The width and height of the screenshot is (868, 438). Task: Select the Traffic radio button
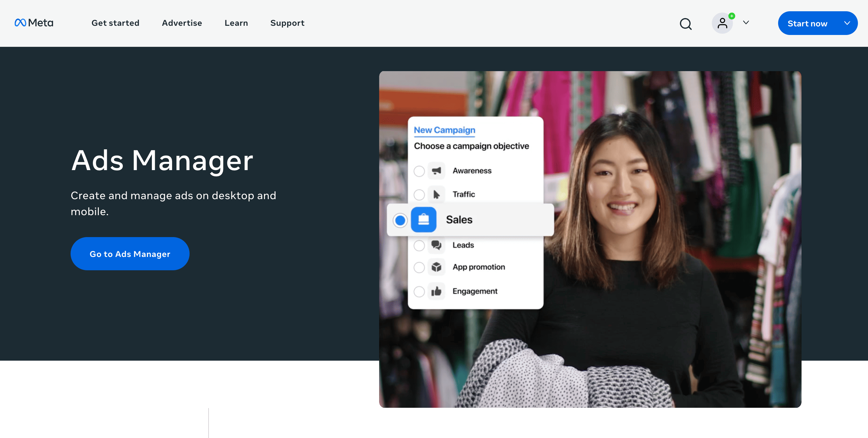pyautogui.click(x=419, y=195)
